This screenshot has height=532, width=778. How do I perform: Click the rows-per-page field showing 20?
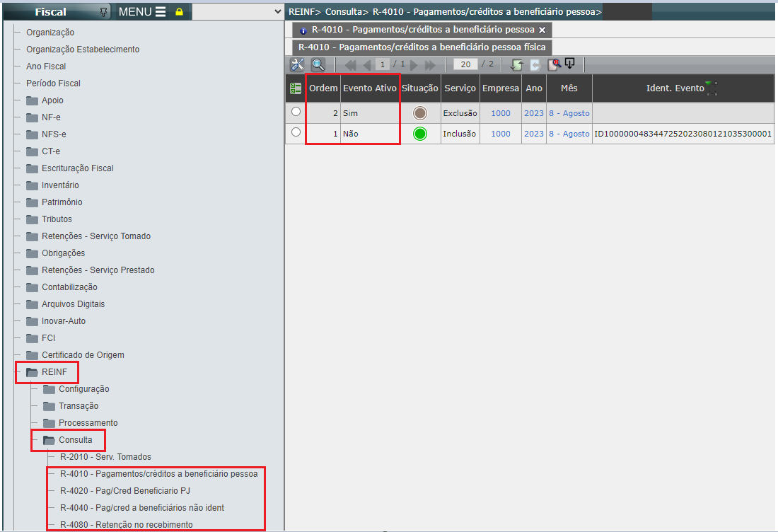click(x=465, y=64)
